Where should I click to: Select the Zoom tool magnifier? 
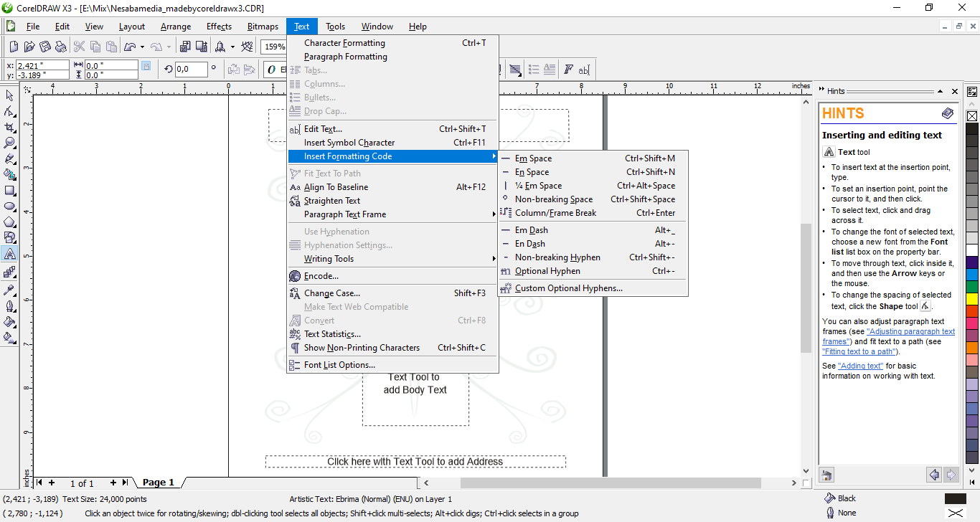[9, 143]
